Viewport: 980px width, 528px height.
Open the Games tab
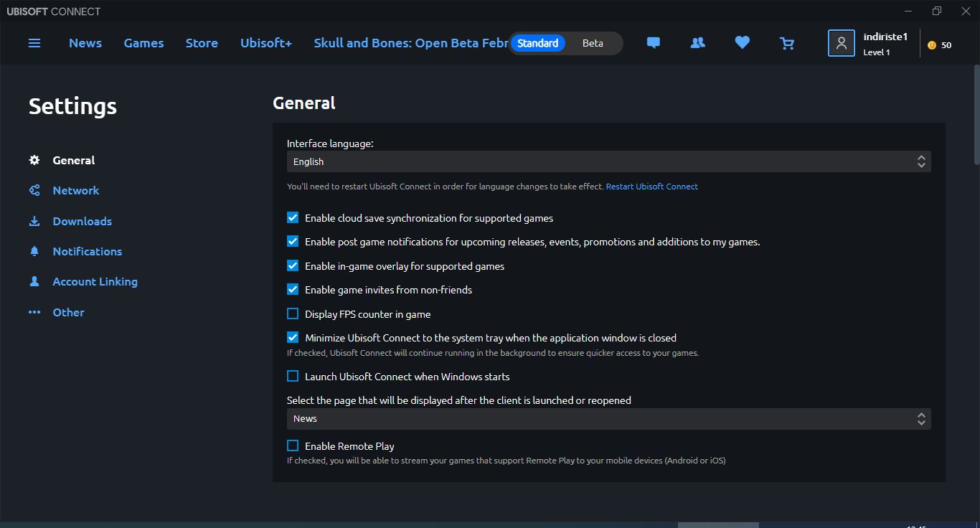click(x=143, y=43)
